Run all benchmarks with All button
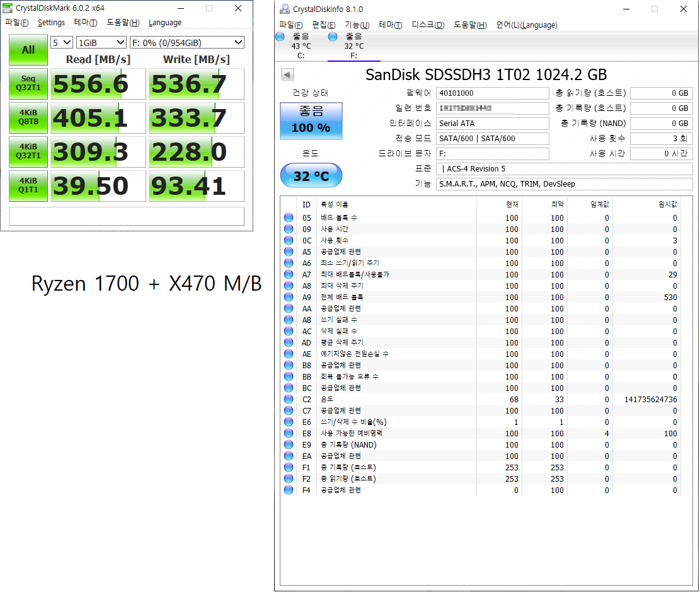Screen dimensions: 700x592 28,50
